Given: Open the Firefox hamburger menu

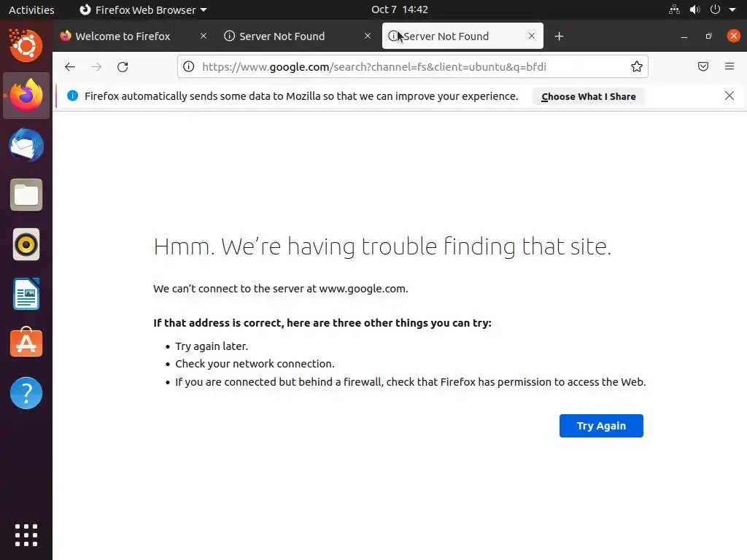Looking at the screenshot, I should point(729,66).
